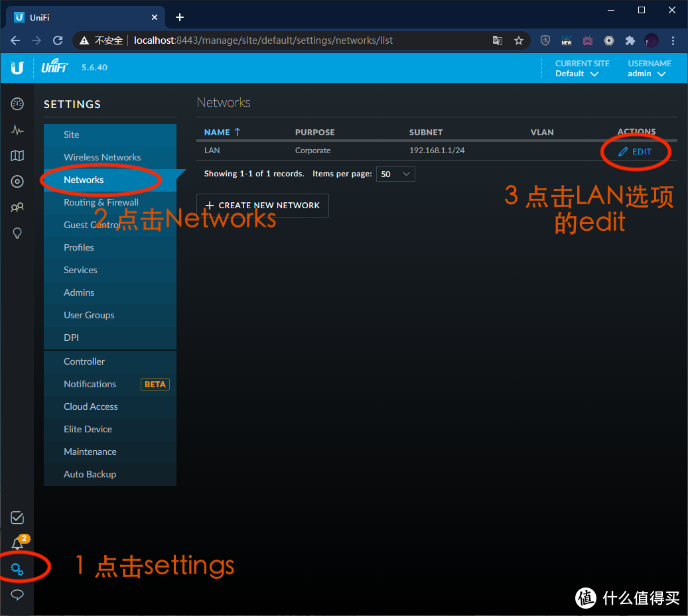
Task: Open the Site settings menu item
Action: 110,135
